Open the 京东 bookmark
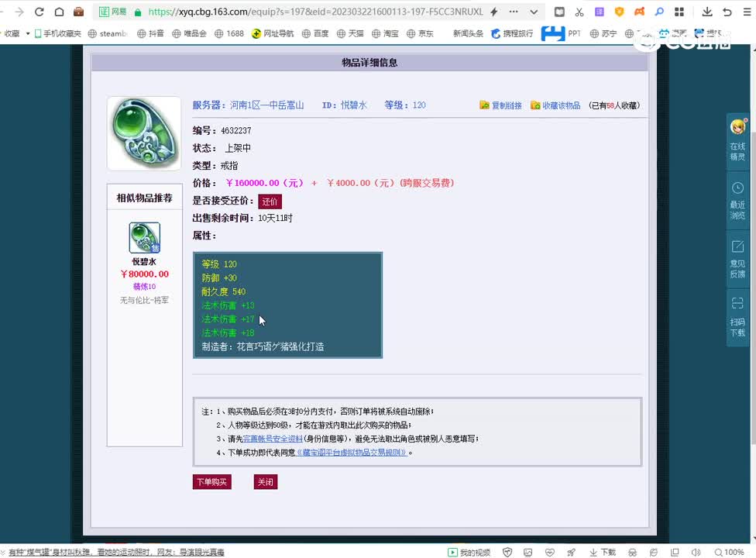Image resolution: width=756 pixels, height=558 pixels. (420, 33)
